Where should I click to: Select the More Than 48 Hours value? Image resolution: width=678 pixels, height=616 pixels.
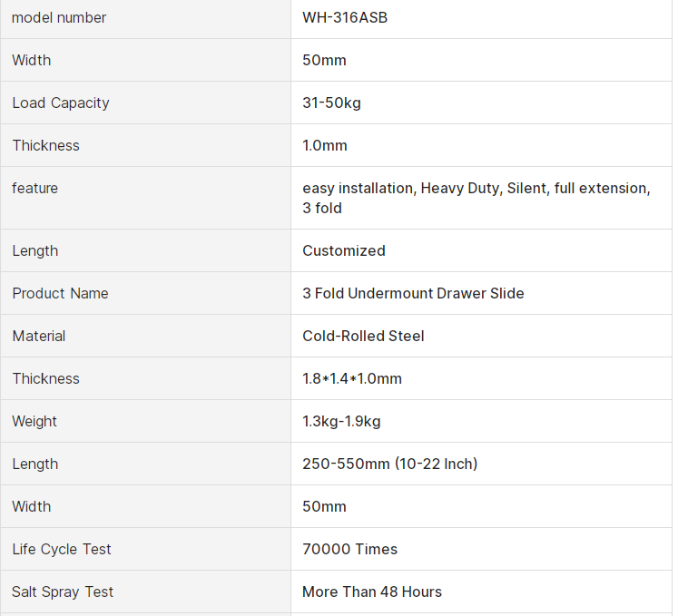(x=372, y=592)
